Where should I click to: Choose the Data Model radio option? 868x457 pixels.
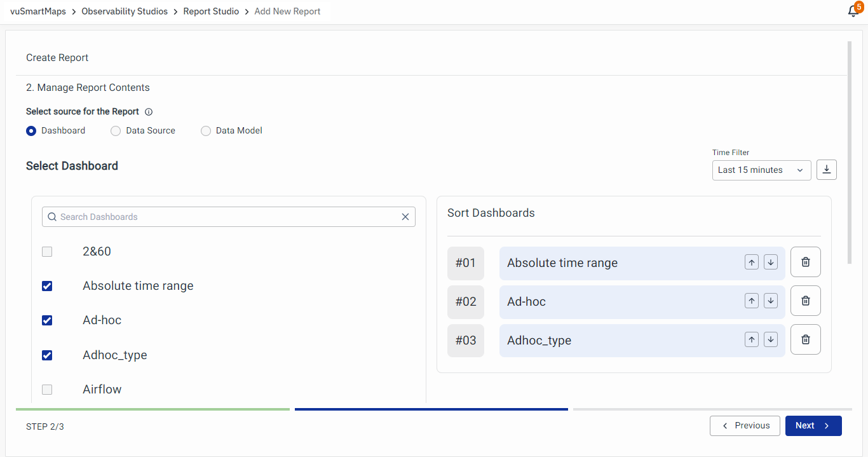click(x=206, y=131)
